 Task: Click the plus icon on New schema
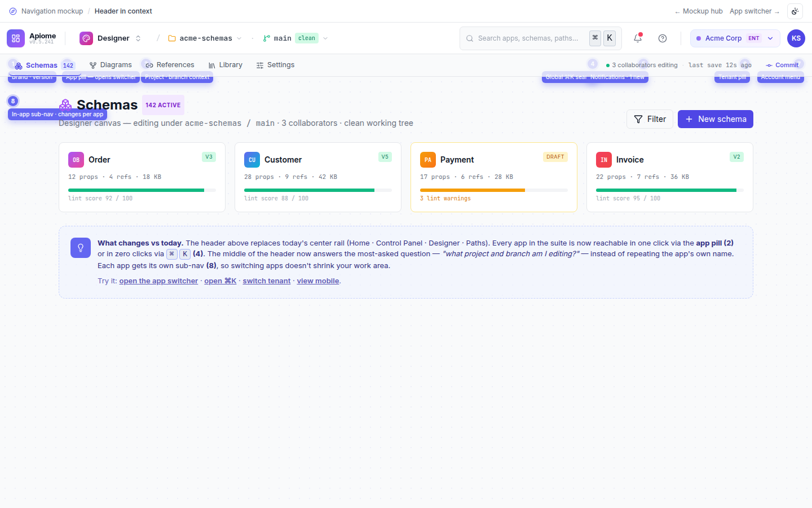pyautogui.click(x=689, y=119)
